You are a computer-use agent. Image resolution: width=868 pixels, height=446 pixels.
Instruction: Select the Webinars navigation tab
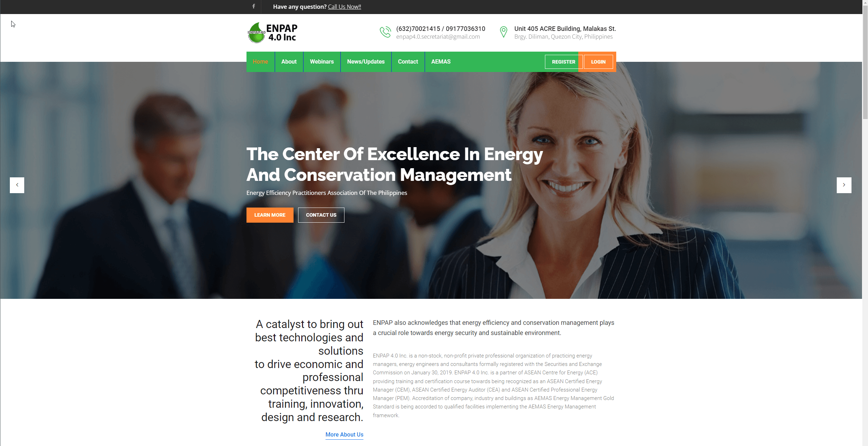click(x=321, y=61)
